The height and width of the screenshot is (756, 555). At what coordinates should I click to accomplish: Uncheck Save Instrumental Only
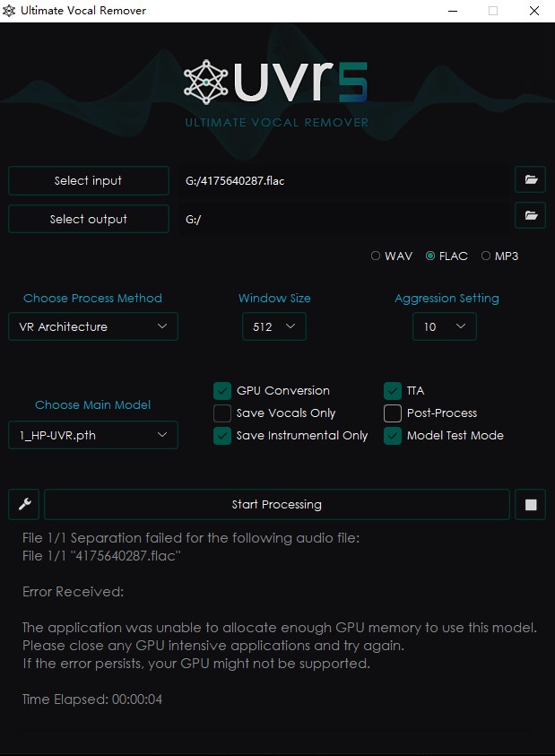tap(221, 435)
